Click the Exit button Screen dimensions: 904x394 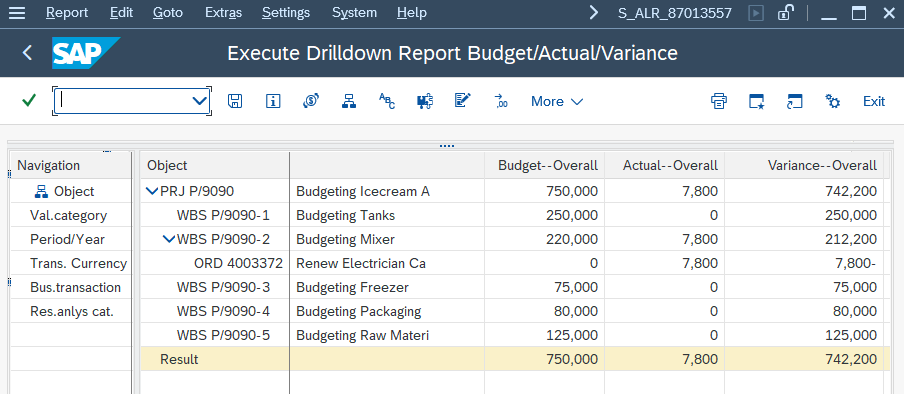873,101
